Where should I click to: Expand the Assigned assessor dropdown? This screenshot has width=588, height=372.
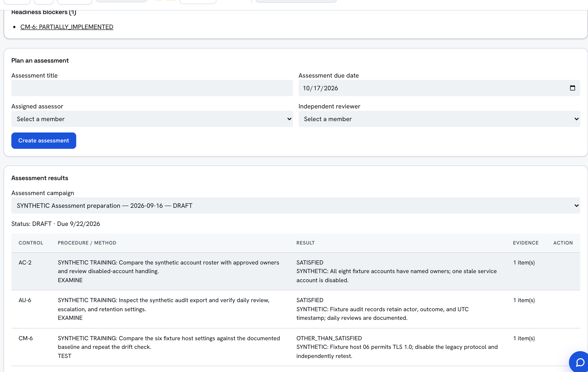pos(152,119)
